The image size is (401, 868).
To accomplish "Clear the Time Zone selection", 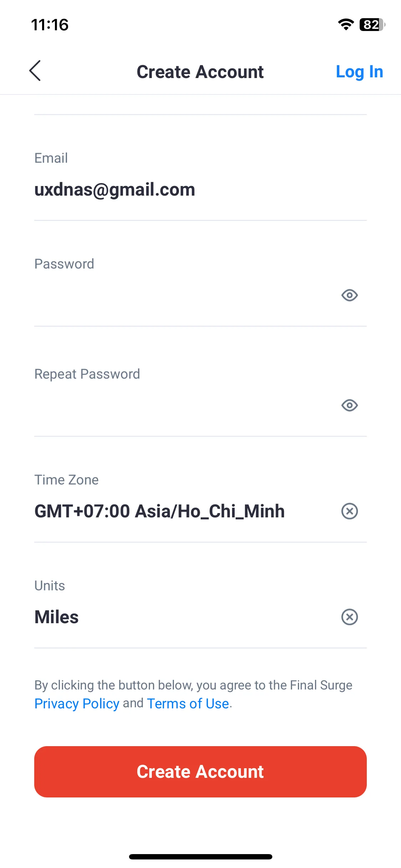I will (349, 511).
